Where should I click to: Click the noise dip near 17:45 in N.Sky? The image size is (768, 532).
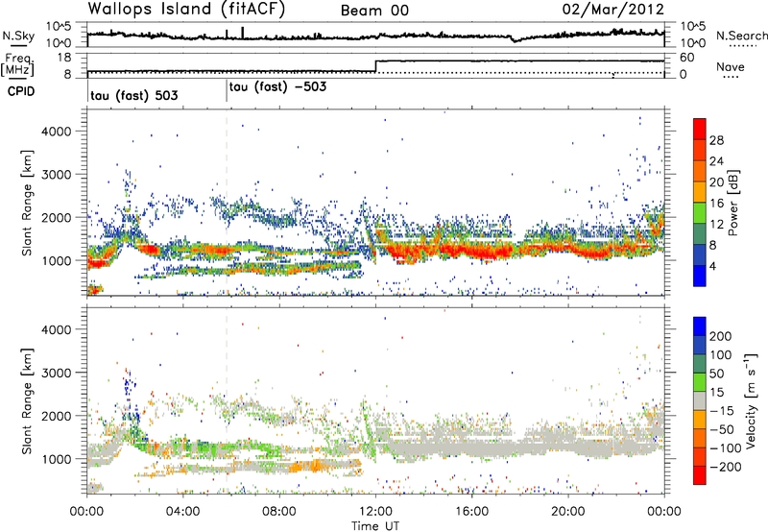coord(514,39)
